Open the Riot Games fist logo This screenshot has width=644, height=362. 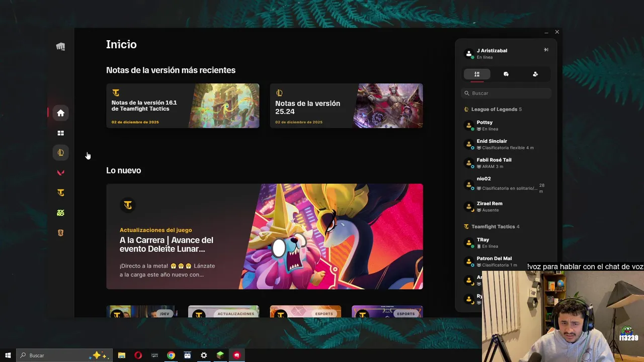point(60,47)
